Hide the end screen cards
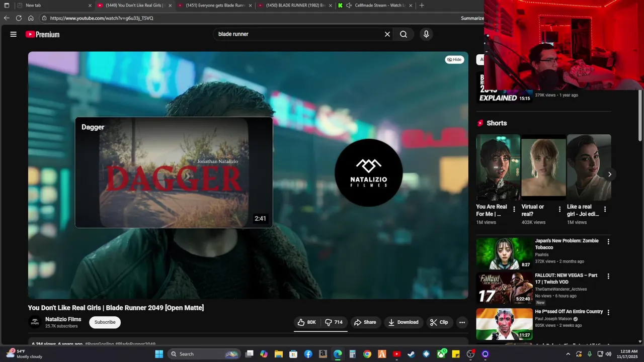The height and width of the screenshot is (362, 644). pyautogui.click(x=454, y=59)
